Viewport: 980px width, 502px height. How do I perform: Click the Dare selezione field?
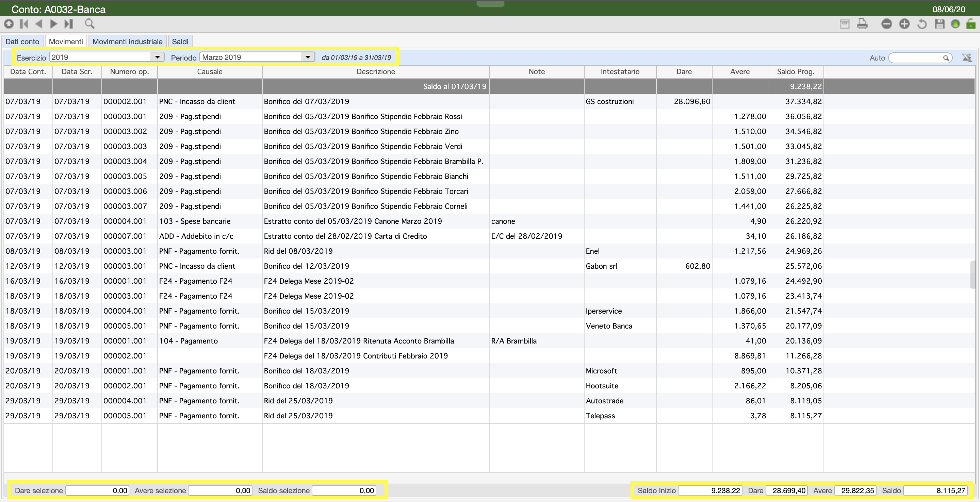pyautogui.click(x=97, y=490)
